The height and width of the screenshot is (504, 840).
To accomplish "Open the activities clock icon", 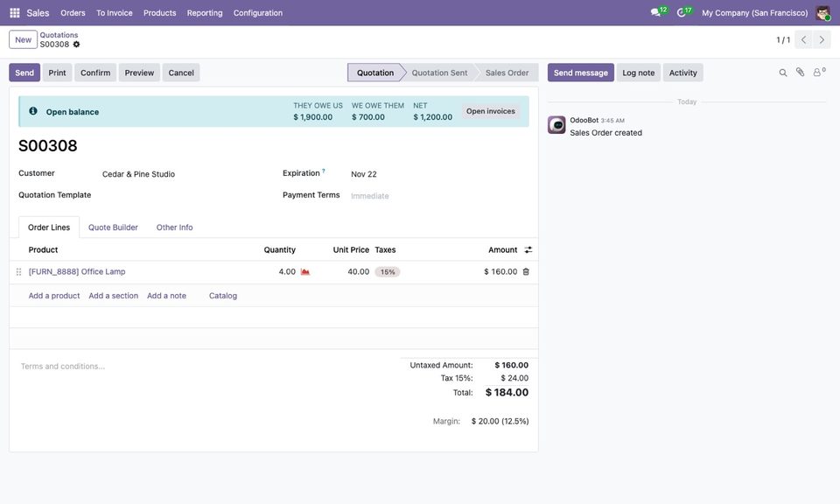I will (681, 12).
